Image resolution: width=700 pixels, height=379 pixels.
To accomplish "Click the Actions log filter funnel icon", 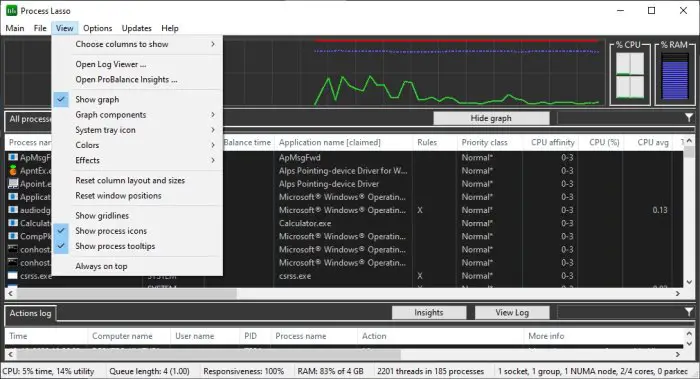I will tap(689, 312).
